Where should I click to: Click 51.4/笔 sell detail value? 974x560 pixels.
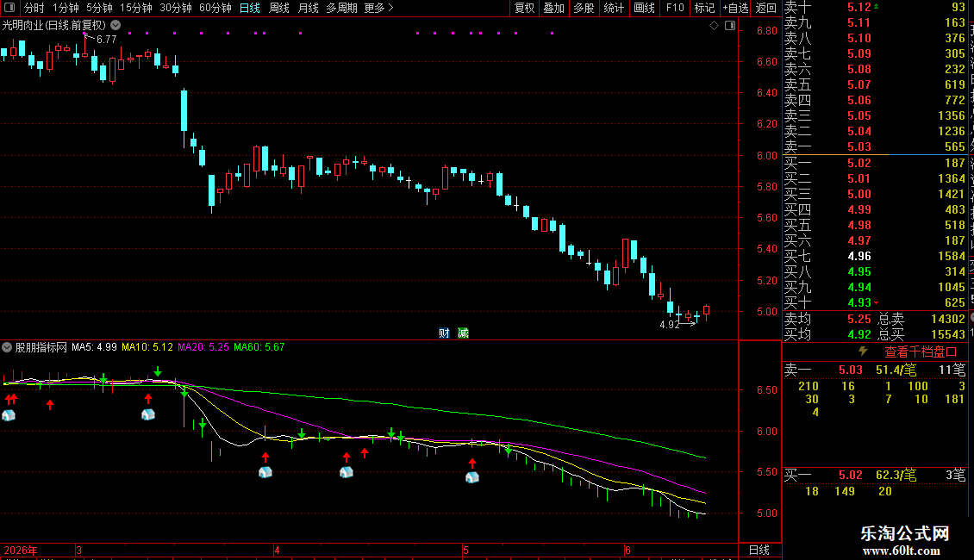(896, 370)
